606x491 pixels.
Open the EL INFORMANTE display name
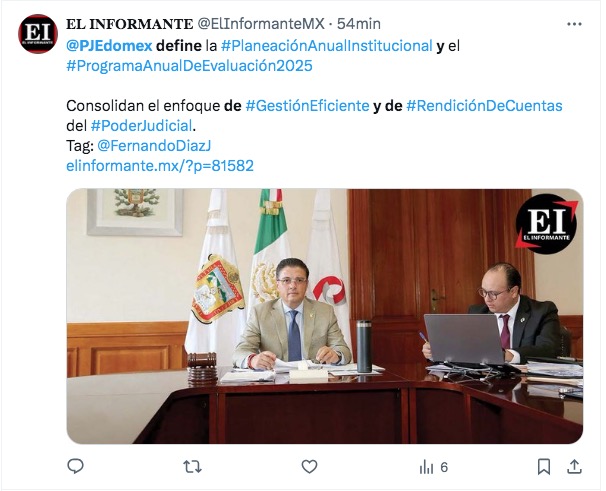130,24
